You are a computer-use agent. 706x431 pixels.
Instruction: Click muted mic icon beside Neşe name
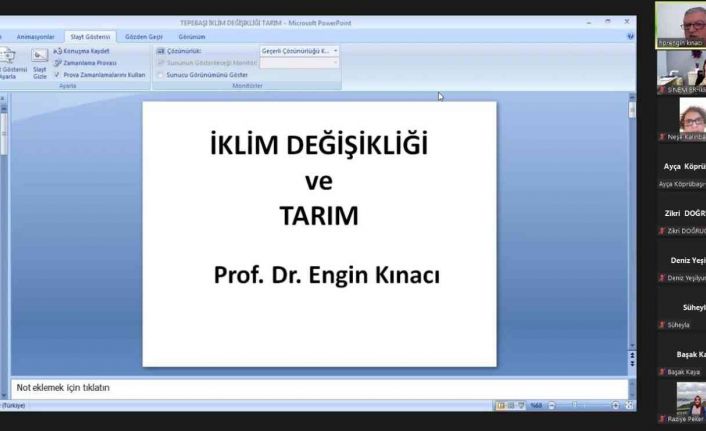click(x=662, y=137)
